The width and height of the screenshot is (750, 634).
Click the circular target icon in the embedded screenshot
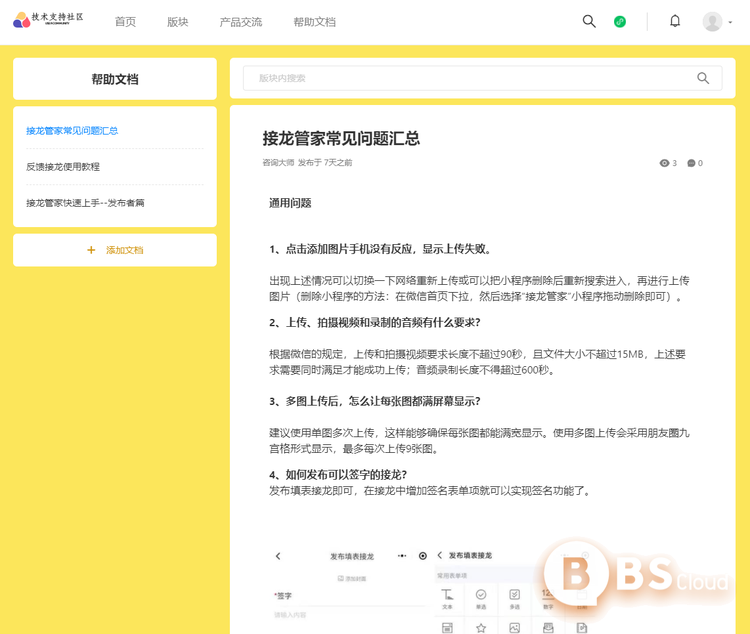coord(423,556)
